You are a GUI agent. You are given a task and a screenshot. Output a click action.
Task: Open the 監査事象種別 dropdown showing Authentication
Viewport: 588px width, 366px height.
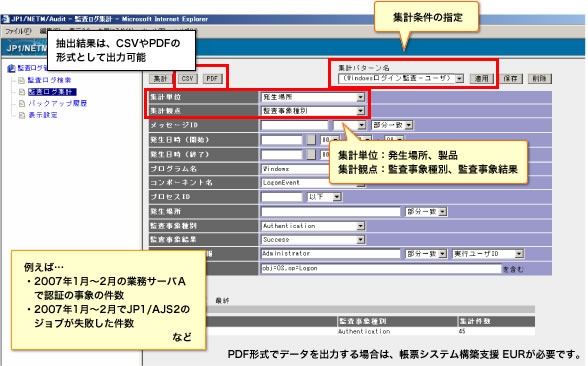(313, 226)
